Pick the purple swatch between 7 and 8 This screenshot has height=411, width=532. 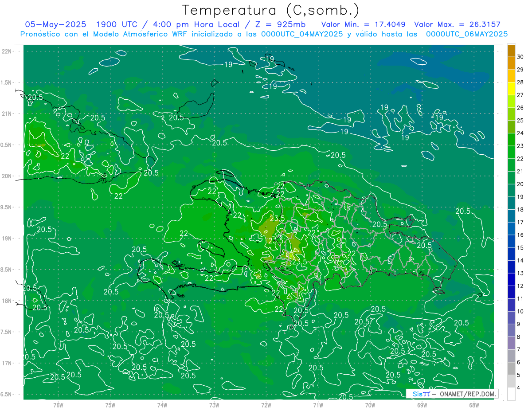point(511,343)
